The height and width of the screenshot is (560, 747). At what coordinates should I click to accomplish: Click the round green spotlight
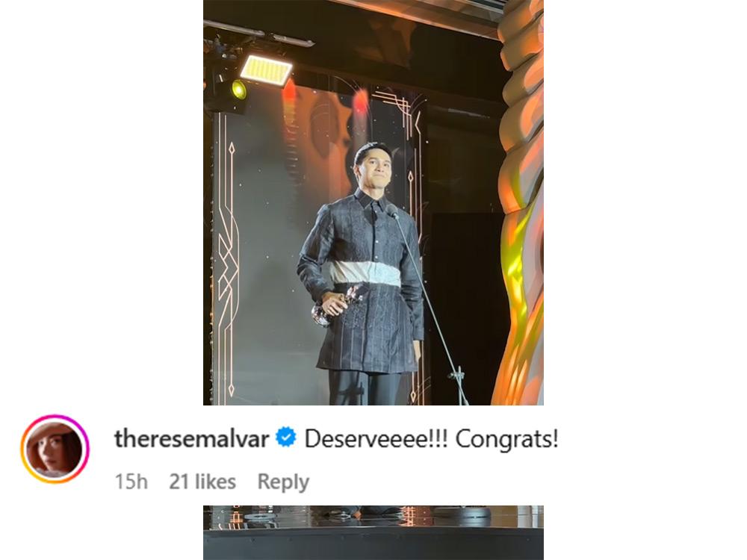coord(239,90)
